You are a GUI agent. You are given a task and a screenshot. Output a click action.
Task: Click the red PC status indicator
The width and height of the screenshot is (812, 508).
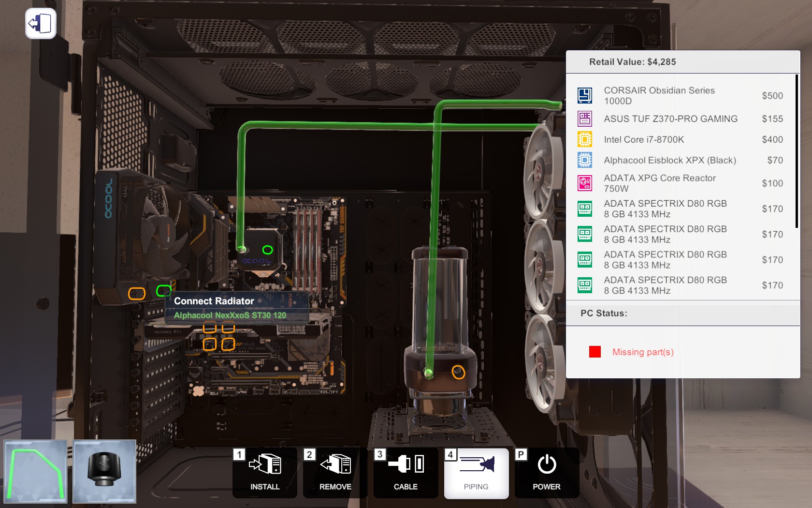[x=595, y=352]
